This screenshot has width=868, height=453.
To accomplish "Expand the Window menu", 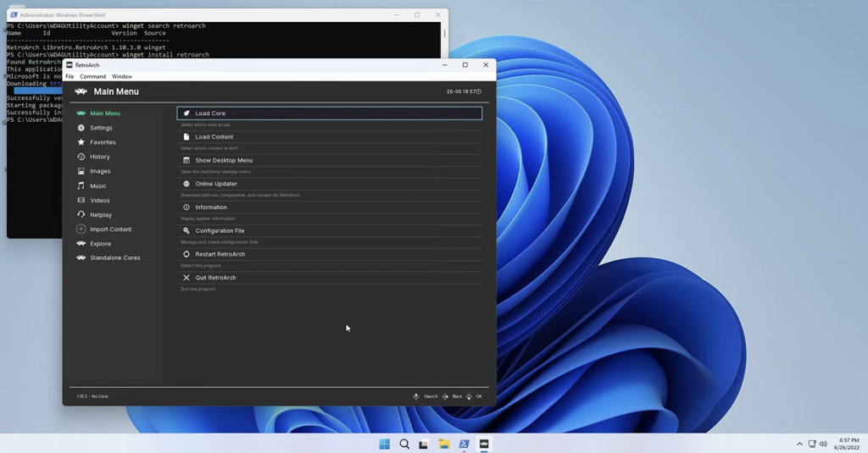I will click(122, 76).
